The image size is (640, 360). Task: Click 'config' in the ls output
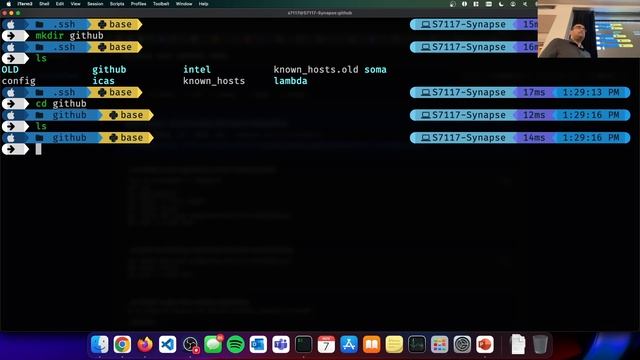point(18,81)
